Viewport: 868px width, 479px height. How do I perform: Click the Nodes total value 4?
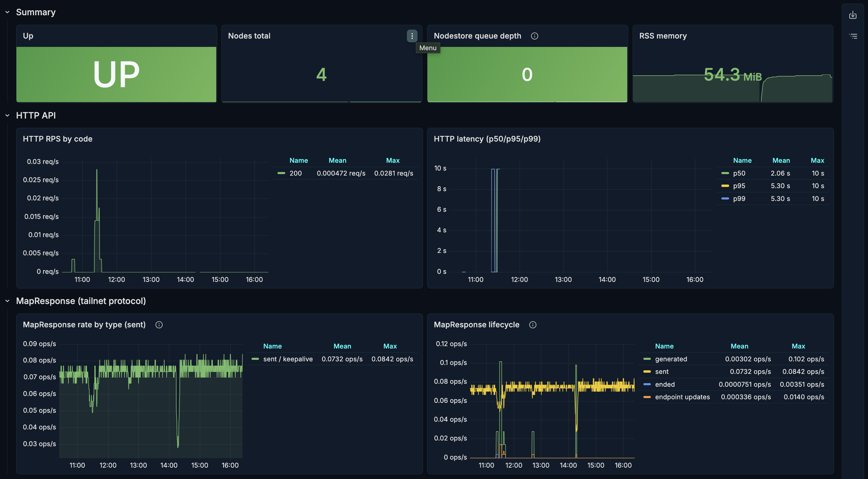(321, 74)
